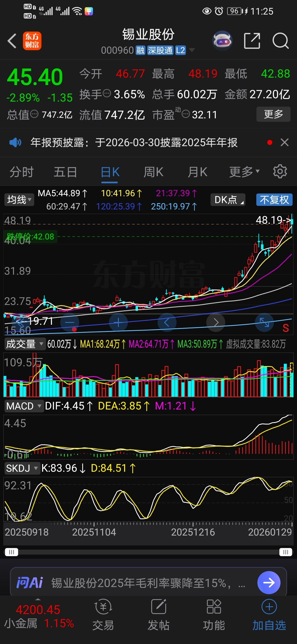The width and height of the screenshot is (297, 644).
Task: Tap the DIF:4.45 value
Action: tap(69, 406)
